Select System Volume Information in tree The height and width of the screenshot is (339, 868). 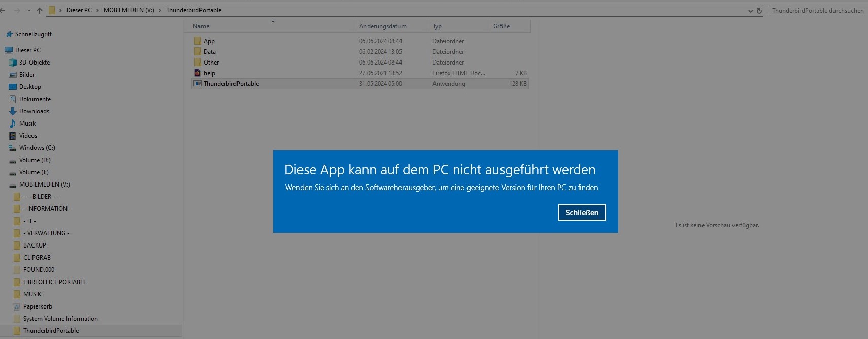point(60,319)
